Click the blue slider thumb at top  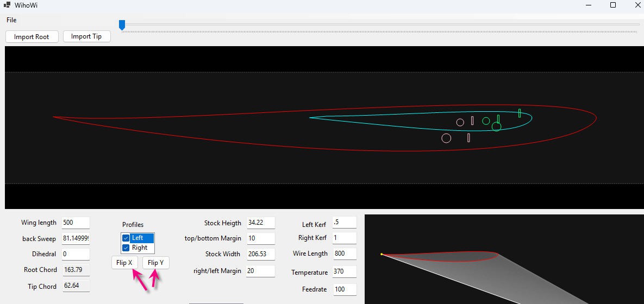click(x=122, y=25)
